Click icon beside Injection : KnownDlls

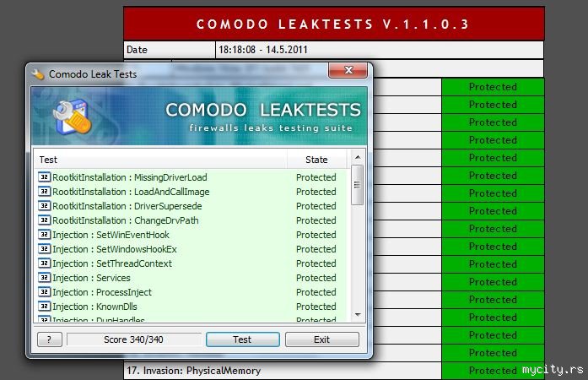[44, 307]
